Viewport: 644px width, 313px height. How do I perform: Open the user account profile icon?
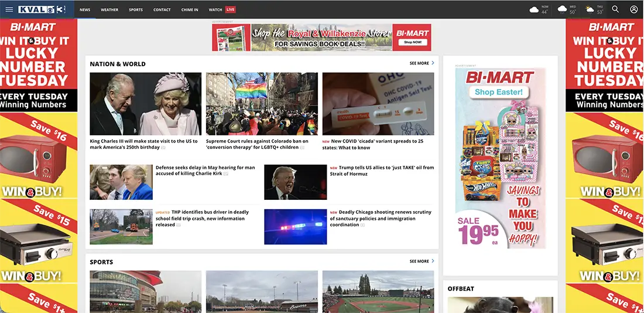click(633, 9)
